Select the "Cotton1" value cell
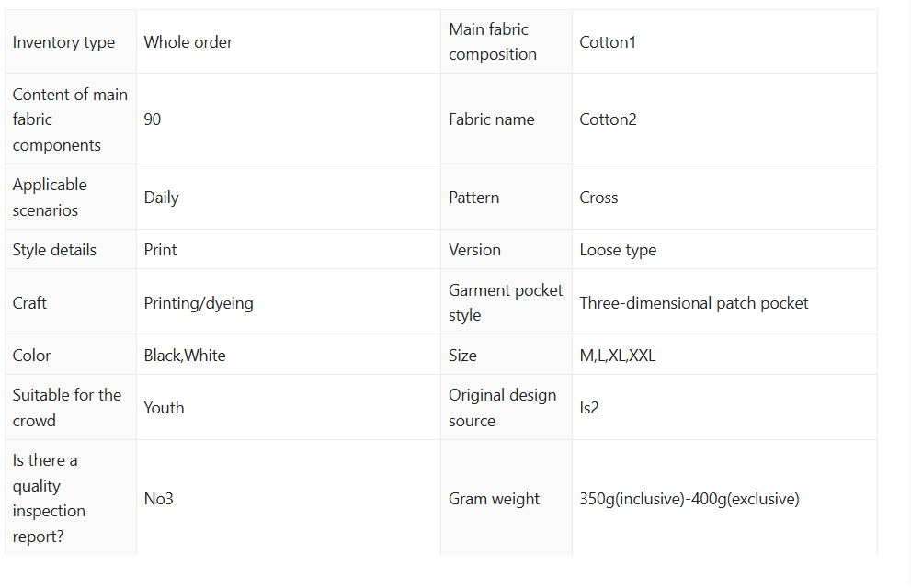The image size is (911, 588). point(608,42)
